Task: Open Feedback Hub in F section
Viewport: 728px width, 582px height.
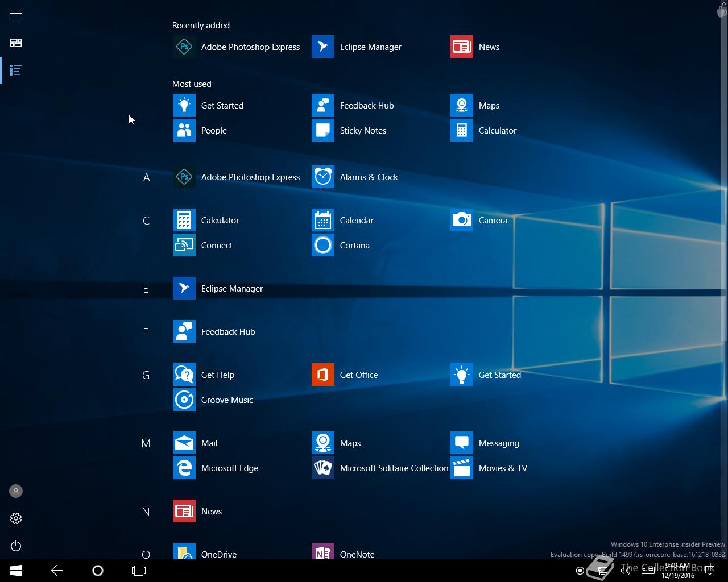Action: [x=214, y=331]
